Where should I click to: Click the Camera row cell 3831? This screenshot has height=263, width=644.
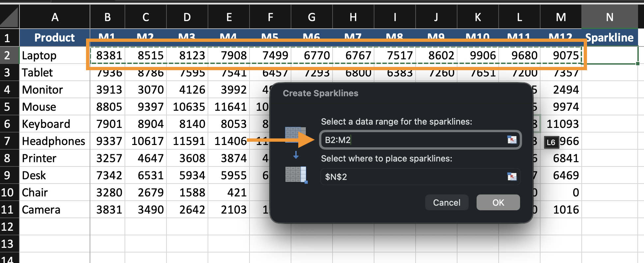click(x=108, y=210)
